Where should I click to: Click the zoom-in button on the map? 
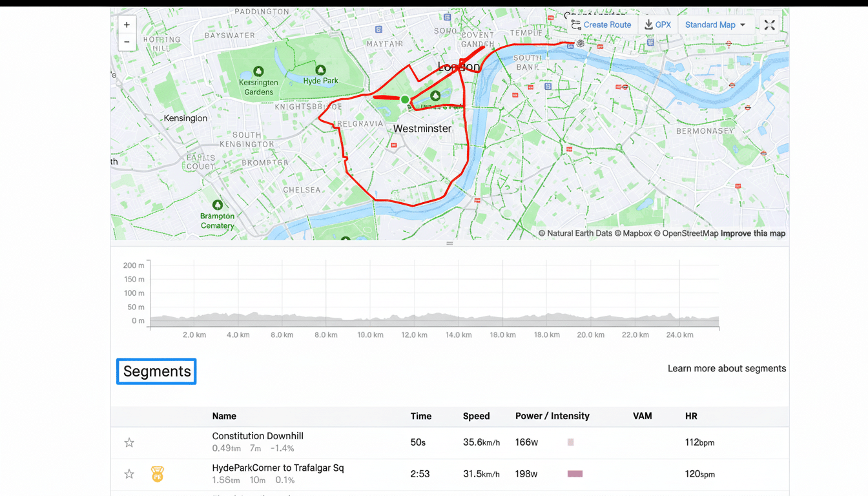[127, 25]
